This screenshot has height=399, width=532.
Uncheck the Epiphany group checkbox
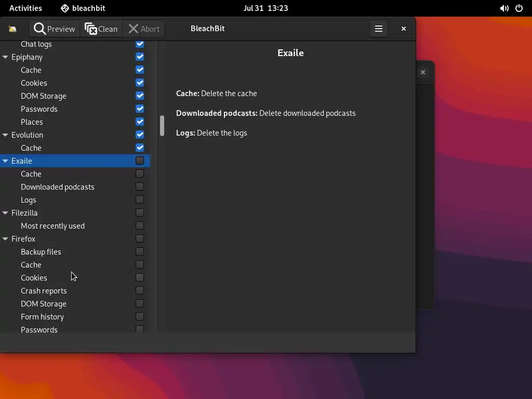click(x=140, y=57)
